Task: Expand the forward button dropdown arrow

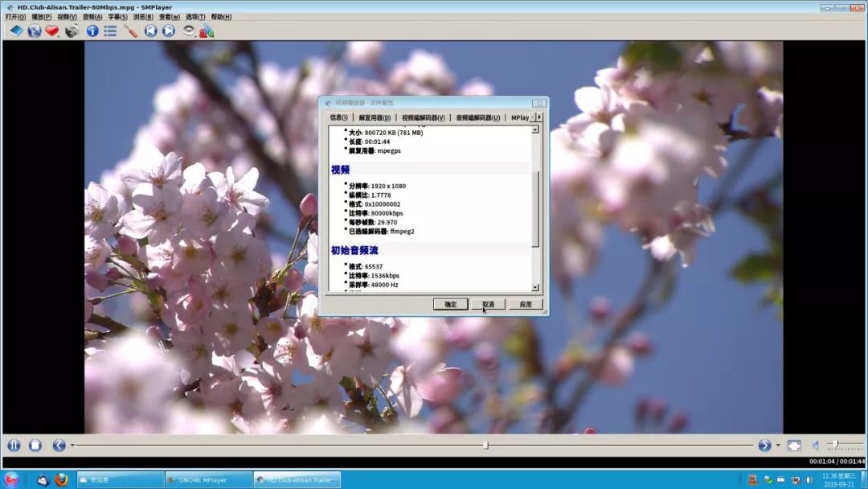Action: click(778, 446)
